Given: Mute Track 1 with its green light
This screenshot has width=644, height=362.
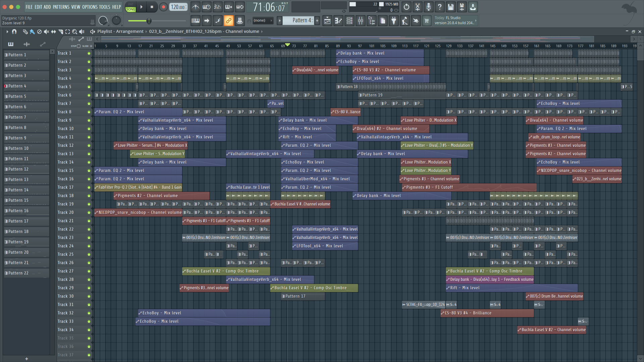Looking at the screenshot, I should [x=89, y=53].
